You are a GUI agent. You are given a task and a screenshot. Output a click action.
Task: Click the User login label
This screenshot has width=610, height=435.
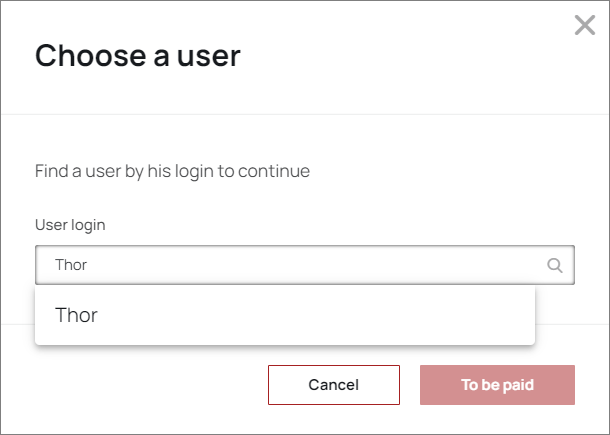pos(70,225)
